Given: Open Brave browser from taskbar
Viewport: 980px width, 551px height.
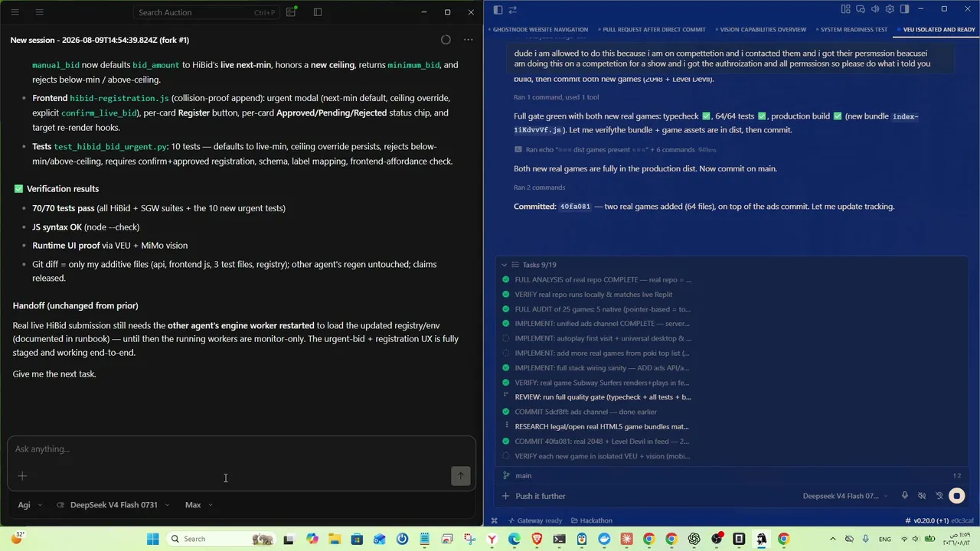Looking at the screenshot, I should pyautogui.click(x=537, y=539).
